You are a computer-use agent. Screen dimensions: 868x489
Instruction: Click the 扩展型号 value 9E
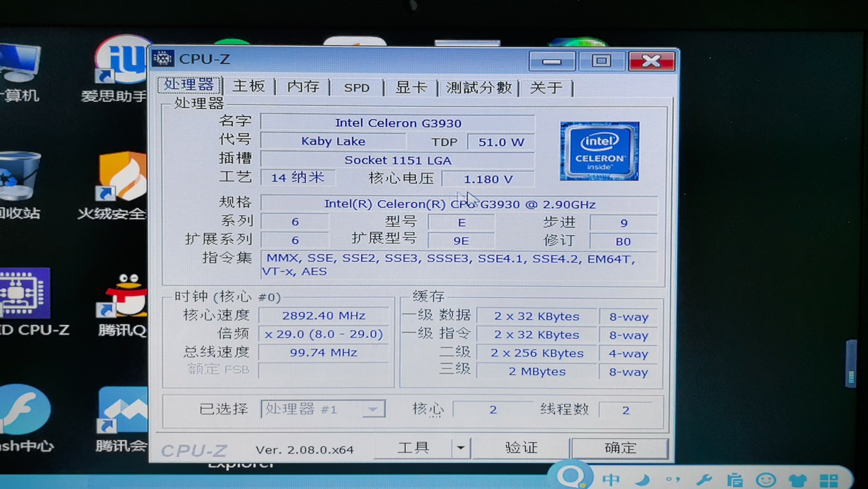tap(461, 241)
